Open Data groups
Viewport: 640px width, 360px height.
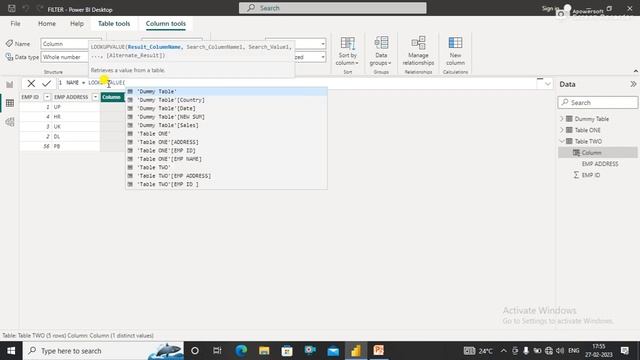[x=381, y=51]
